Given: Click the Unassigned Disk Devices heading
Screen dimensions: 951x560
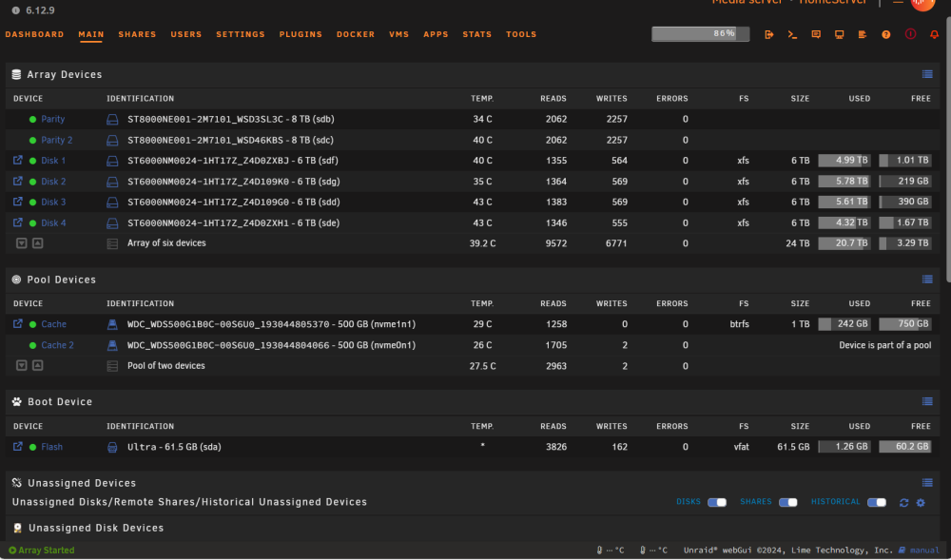Looking at the screenshot, I should pos(96,528).
